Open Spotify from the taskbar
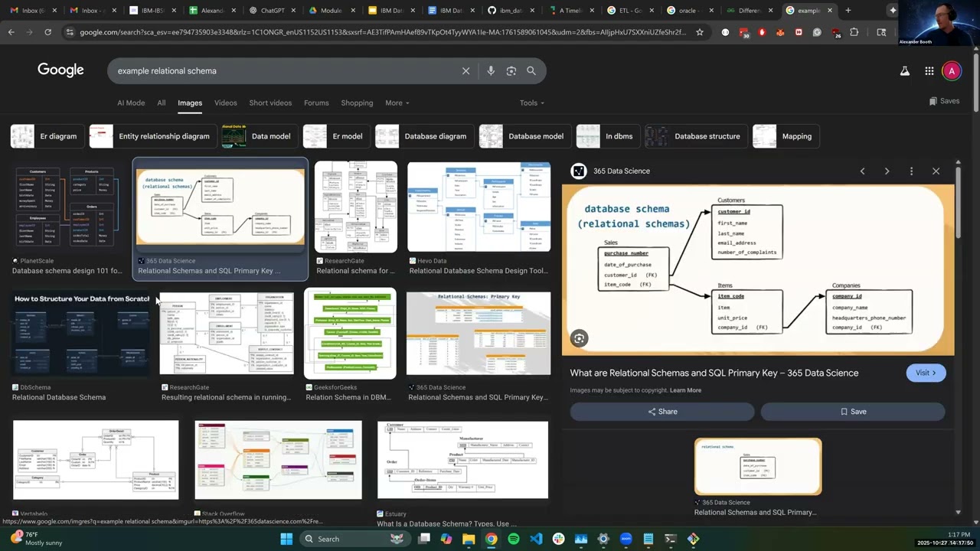 point(514,539)
